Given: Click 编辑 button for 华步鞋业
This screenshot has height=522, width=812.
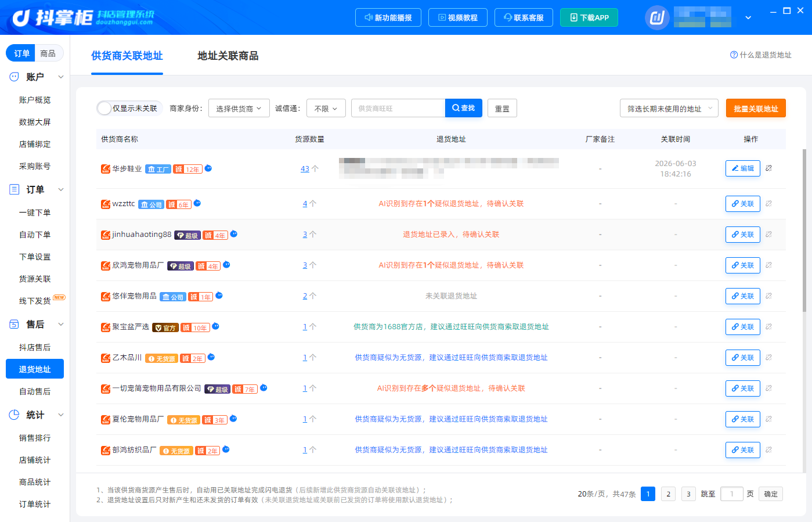Looking at the screenshot, I should point(743,168).
